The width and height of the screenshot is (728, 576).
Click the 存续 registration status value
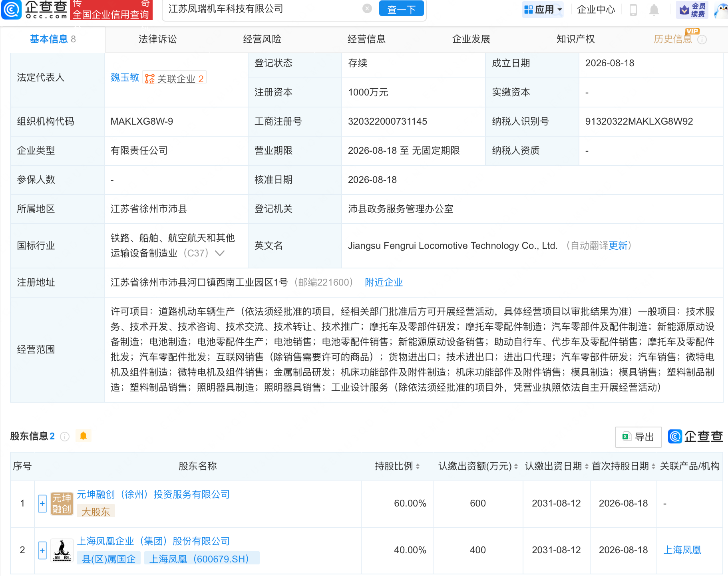358,63
